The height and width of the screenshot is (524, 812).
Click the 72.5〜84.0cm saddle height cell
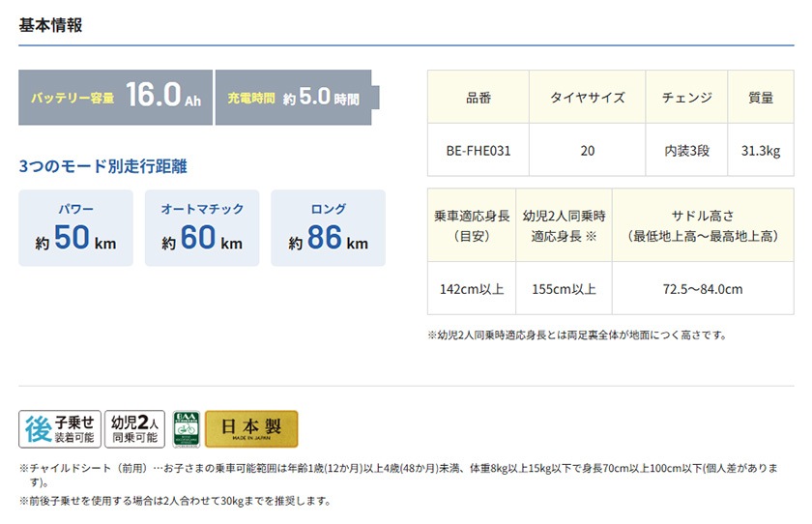click(703, 289)
